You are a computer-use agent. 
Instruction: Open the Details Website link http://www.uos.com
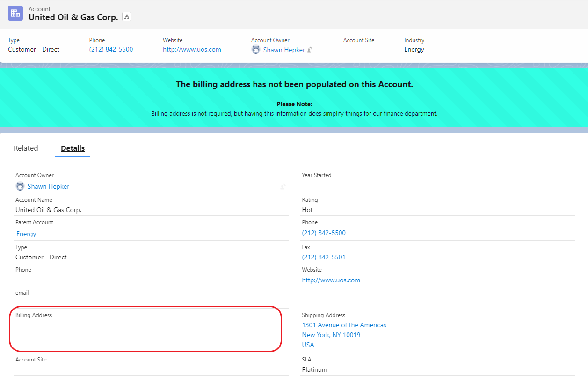pyautogui.click(x=331, y=280)
